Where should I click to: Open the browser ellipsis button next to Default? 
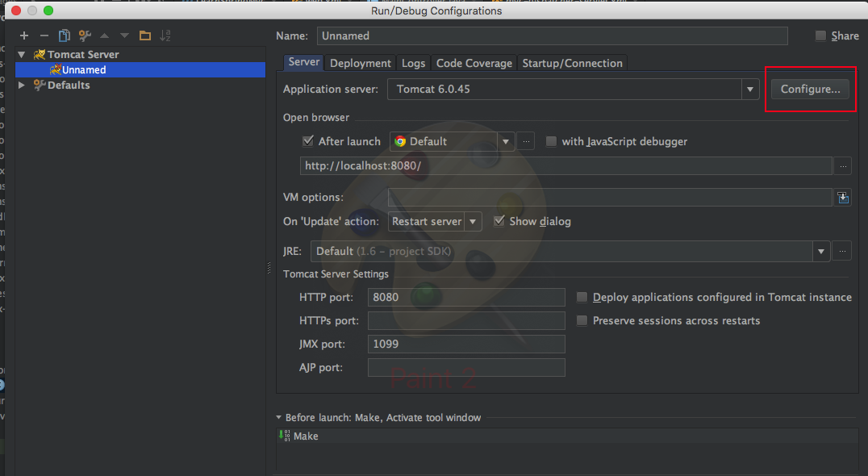click(526, 142)
